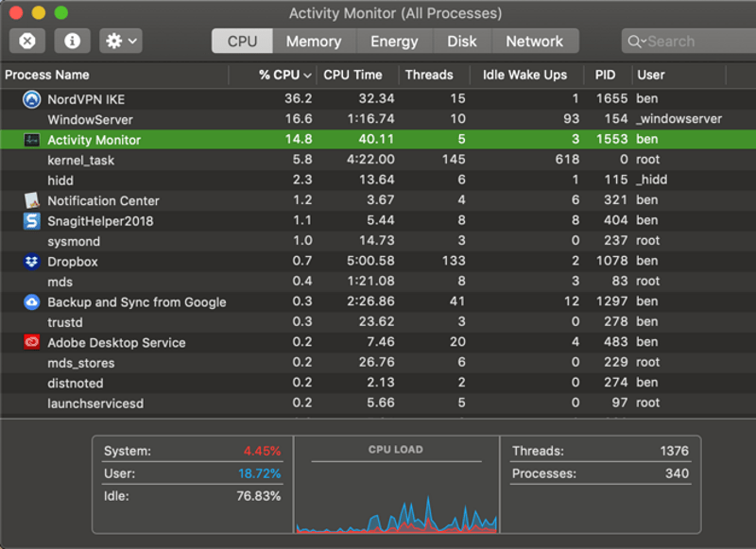Click _windowserver user cell

tap(679, 119)
